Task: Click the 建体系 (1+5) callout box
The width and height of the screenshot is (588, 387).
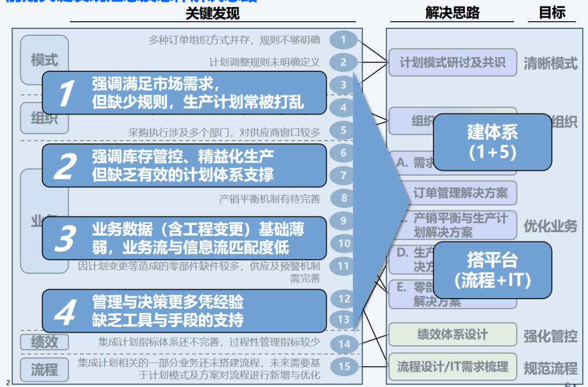Action: coord(492,142)
